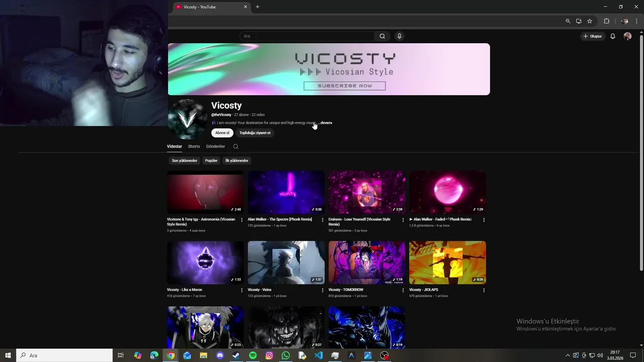644x362 pixels.
Task: Filter videos by İlk yüklenenler
Action: (x=237, y=160)
